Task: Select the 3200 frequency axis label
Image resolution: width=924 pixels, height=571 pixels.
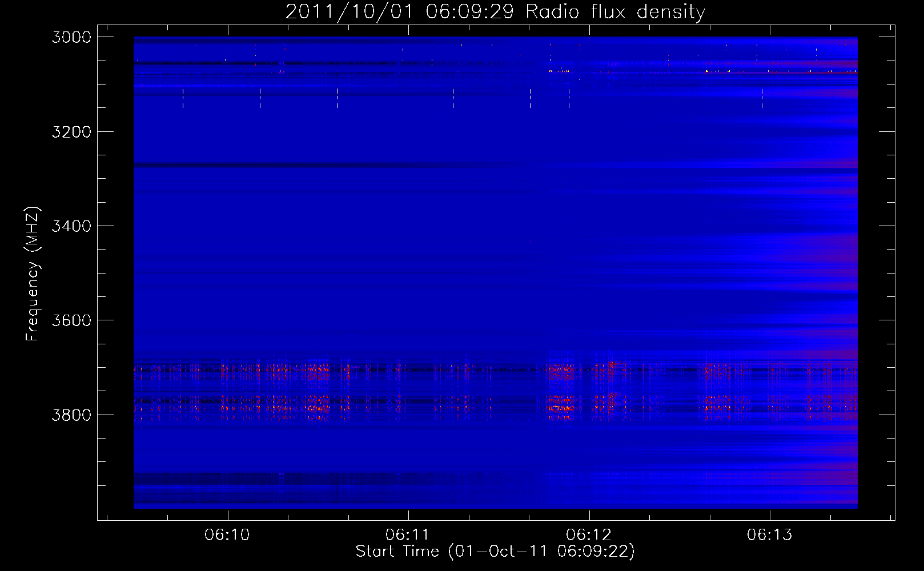Action: (71, 132)
